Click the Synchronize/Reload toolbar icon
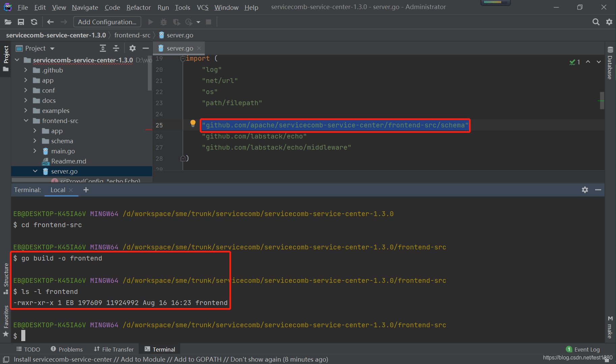The width and height of the screenshot is (616, 364). pos(34,22)
